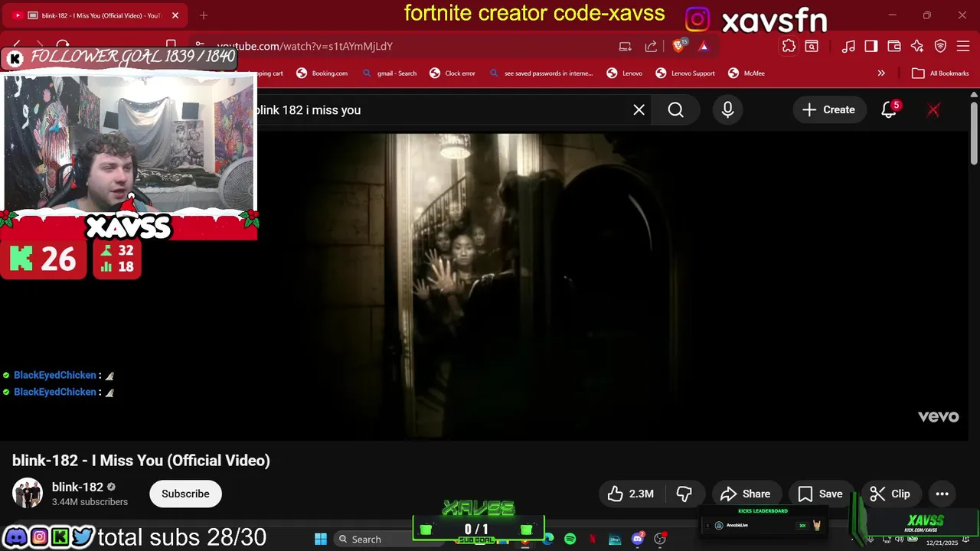Close the blink-182 YouTube tab
This screenshot has height=551, width=980.
coord(175,15)
